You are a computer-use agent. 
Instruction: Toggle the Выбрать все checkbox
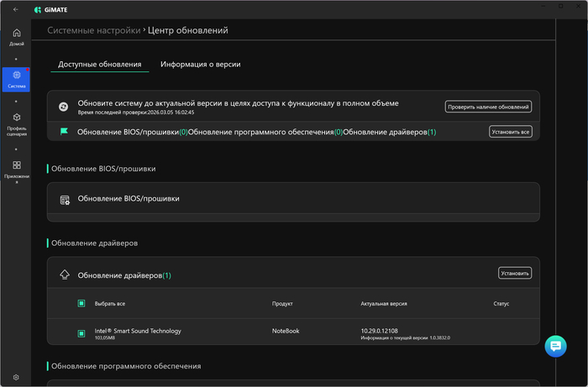tap(81, 304)
